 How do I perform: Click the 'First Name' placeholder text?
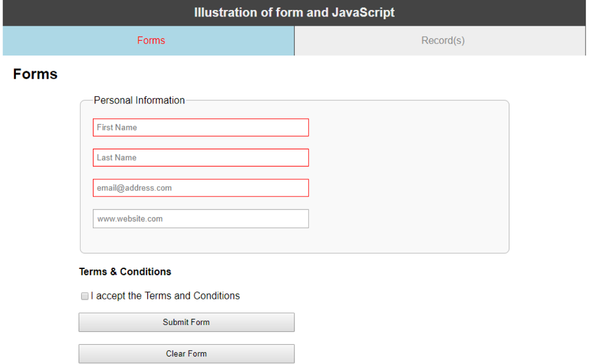[x=117, y=128]
